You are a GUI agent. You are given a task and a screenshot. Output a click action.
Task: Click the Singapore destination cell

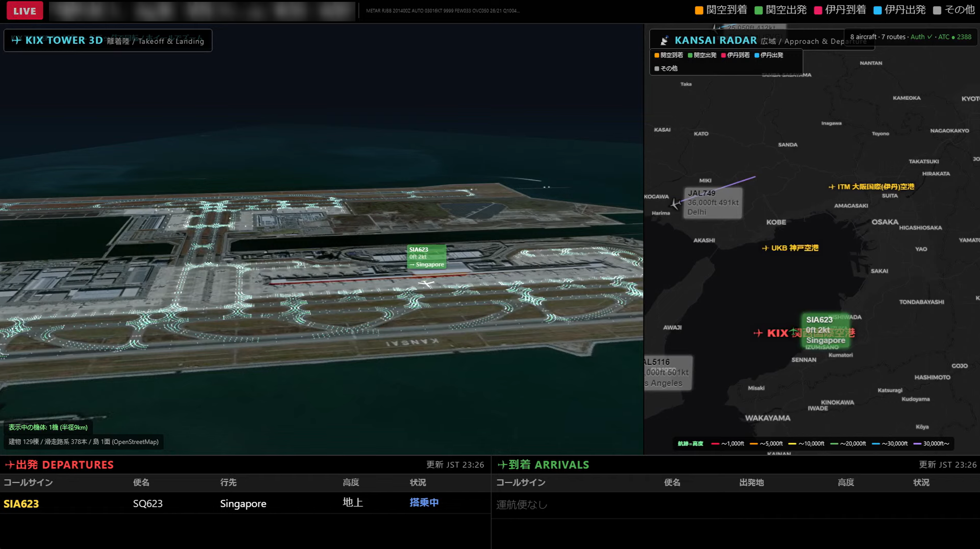243,503
